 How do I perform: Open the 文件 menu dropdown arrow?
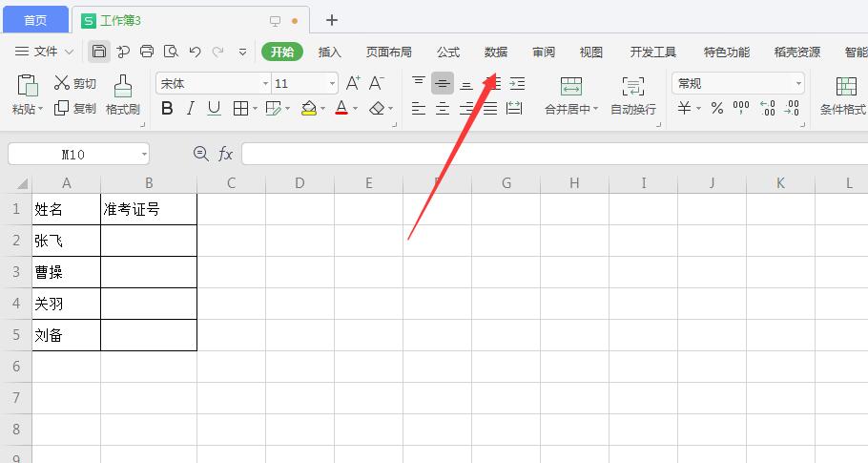70,52
